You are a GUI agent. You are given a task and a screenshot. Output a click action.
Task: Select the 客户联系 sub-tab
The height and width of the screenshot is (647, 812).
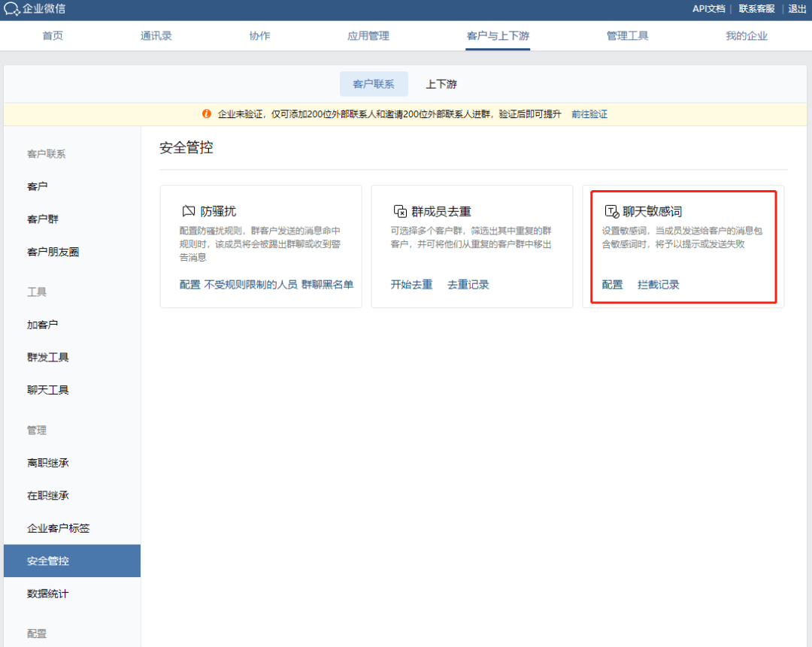374,84
